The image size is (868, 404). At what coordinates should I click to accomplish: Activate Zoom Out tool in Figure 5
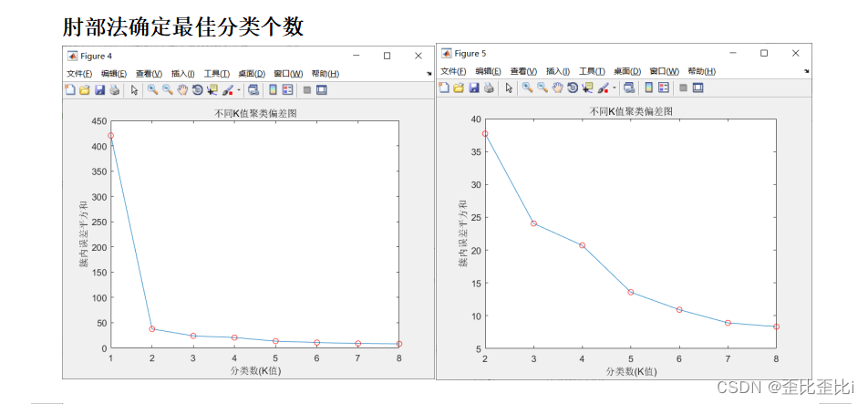542,87
